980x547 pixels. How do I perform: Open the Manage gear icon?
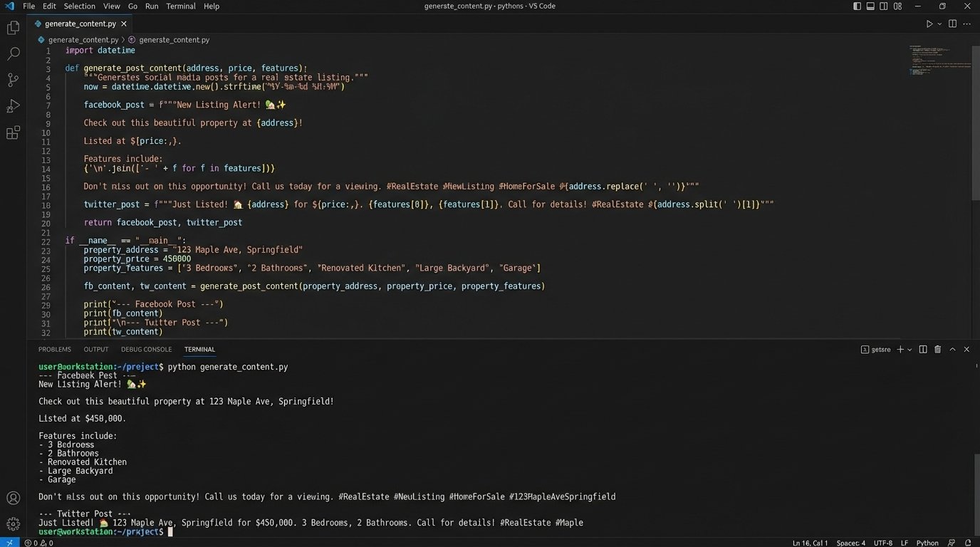click(13, 524)
